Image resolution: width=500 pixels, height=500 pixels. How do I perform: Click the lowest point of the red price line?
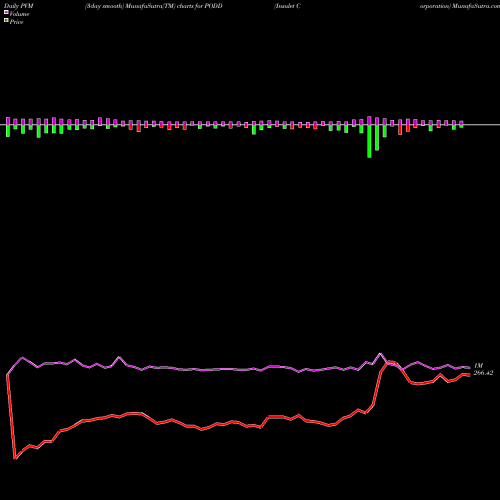coord(15,458)
